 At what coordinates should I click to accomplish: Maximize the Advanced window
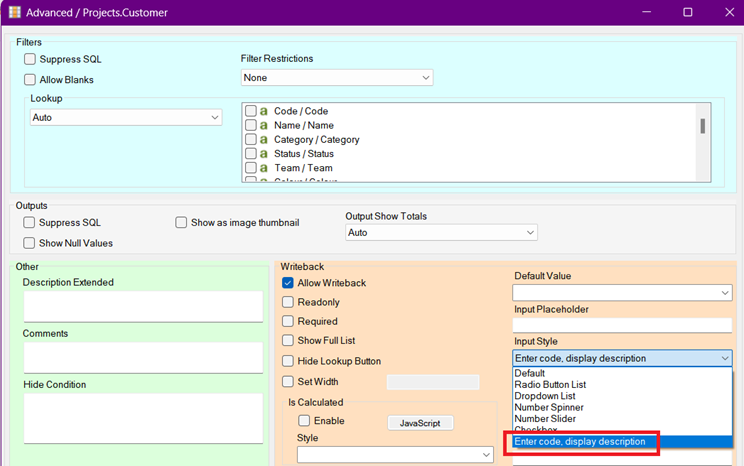point(688,12)
